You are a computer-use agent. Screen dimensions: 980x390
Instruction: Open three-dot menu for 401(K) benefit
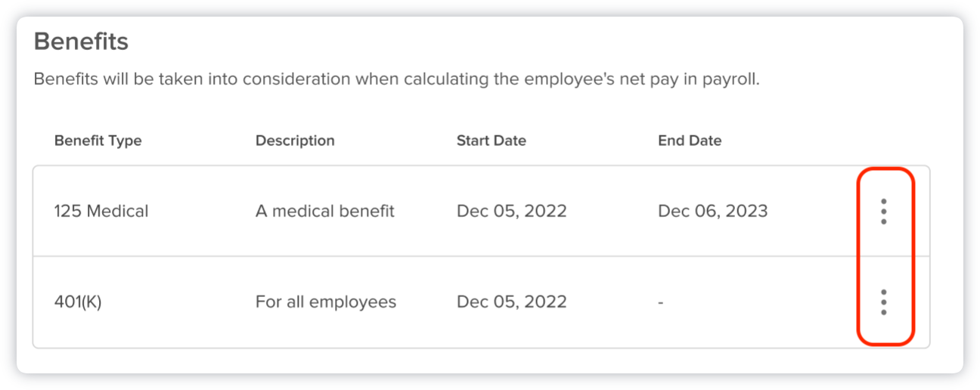coord(883,302)
